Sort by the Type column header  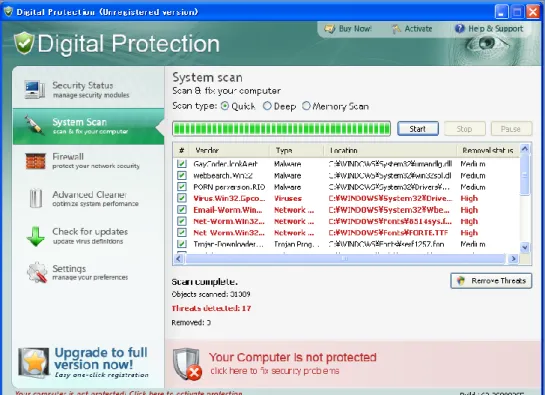(296, 150)
